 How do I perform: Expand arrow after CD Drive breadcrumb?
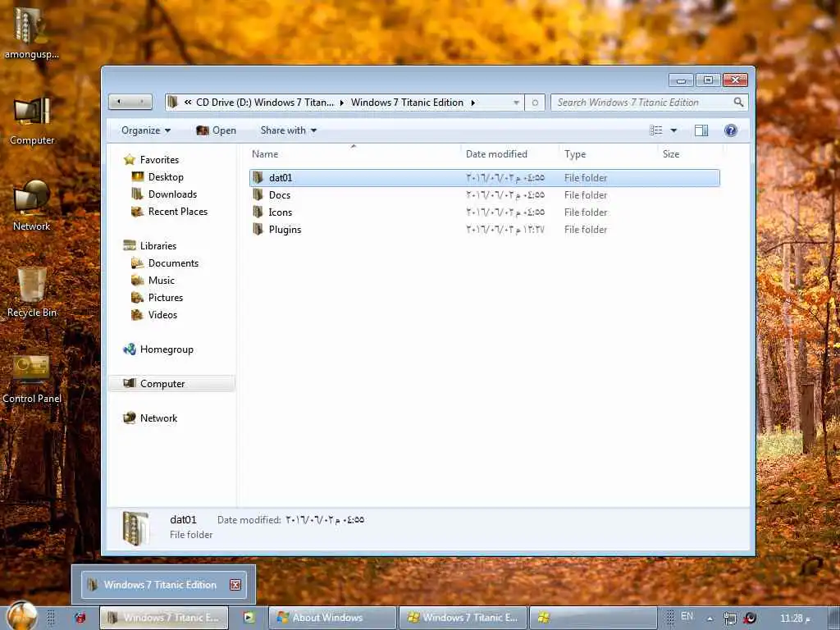tap(342, 103)
